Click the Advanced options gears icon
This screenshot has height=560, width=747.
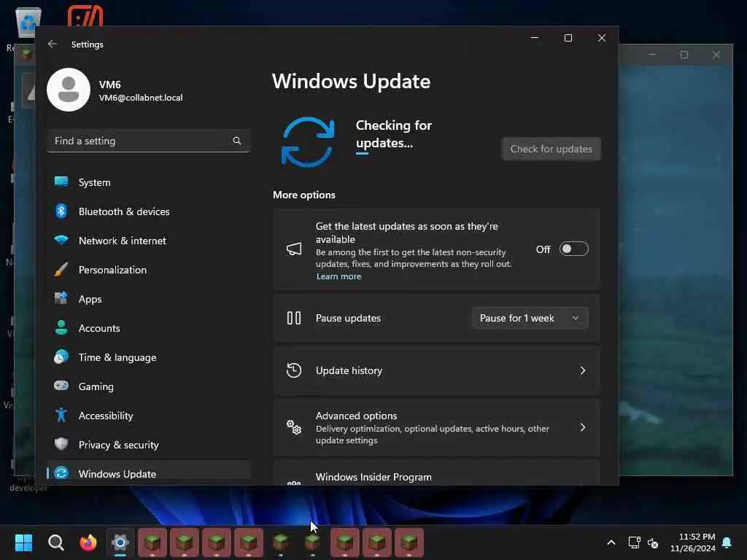(x=294, y=427)
